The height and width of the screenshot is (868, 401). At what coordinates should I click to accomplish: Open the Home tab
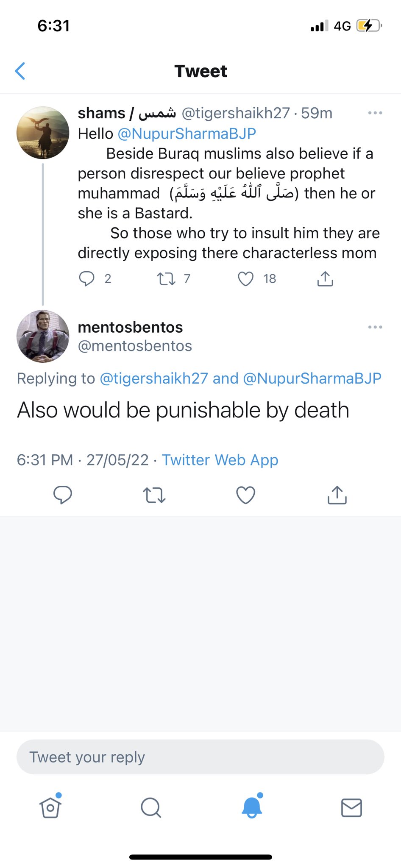pyautogui.click(x=50, y=807)
